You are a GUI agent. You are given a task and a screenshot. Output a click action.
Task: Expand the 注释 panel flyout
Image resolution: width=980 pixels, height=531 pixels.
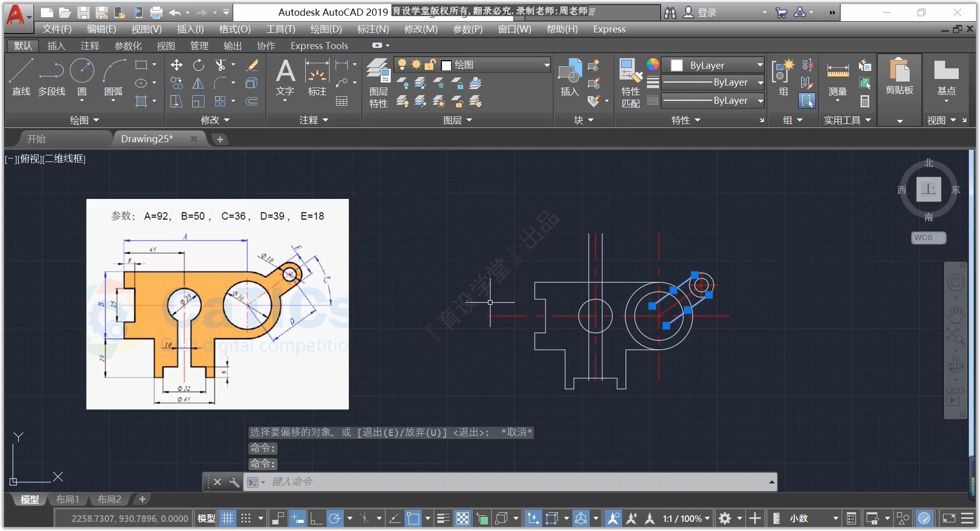tap(314, 120)
